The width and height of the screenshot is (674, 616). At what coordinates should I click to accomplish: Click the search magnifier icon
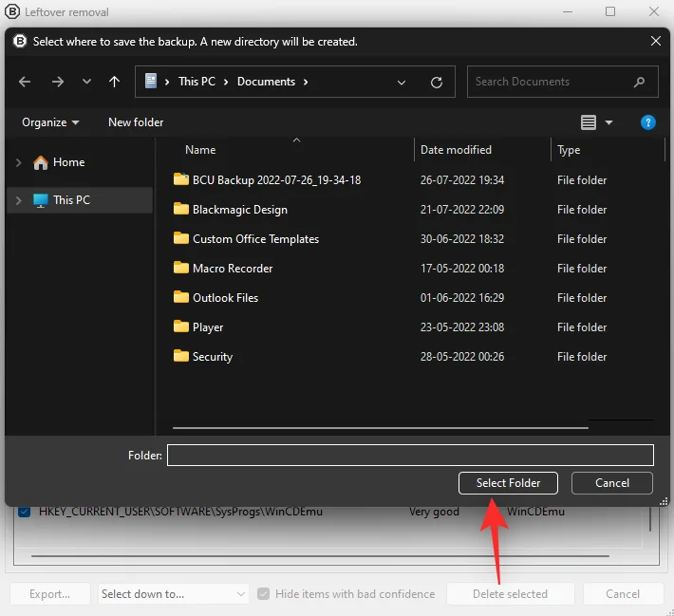click(x=639, y=82)
